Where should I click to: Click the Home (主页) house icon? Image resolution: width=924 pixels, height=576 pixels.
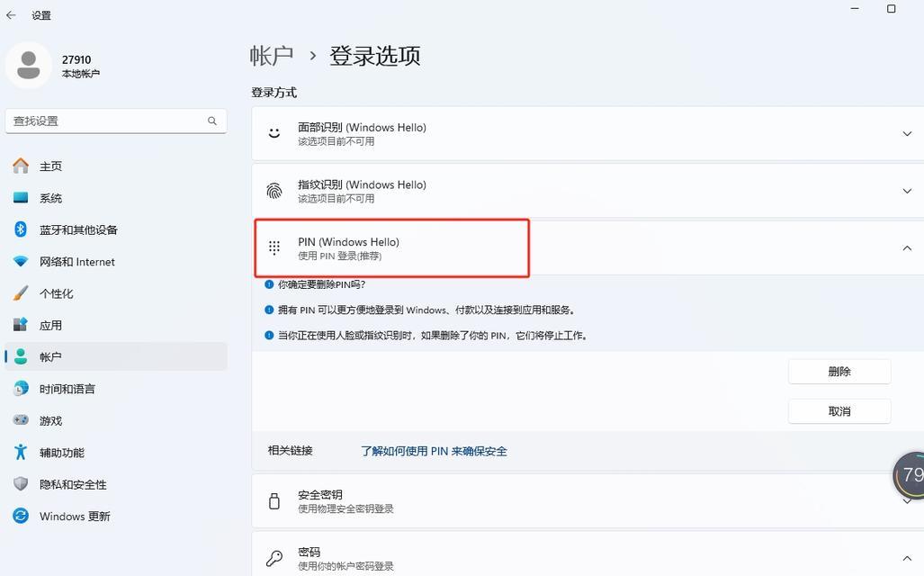21,166
